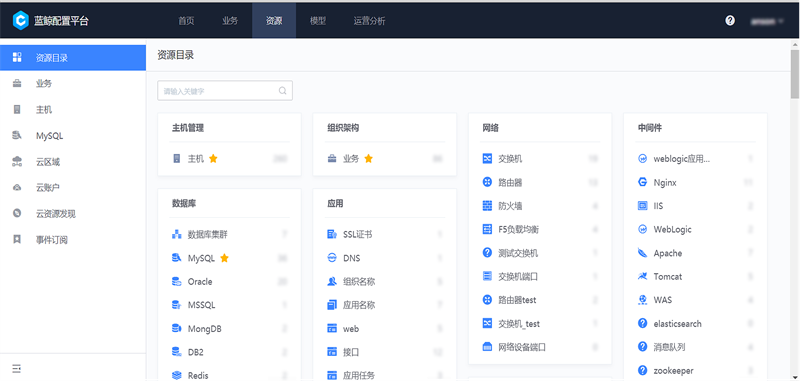Click the DNS icon in 应用
This screenshot has width=800, height=381.
coord(332,258)
